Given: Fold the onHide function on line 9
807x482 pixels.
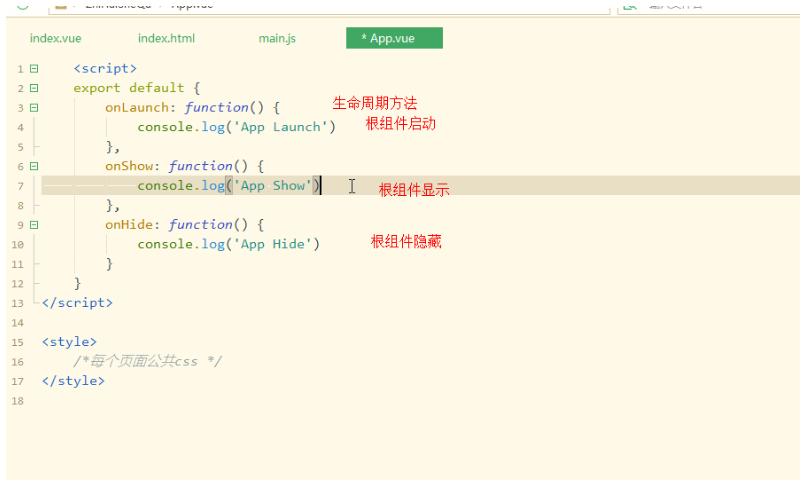Looking at the screenshot, I should pos(34,225).
